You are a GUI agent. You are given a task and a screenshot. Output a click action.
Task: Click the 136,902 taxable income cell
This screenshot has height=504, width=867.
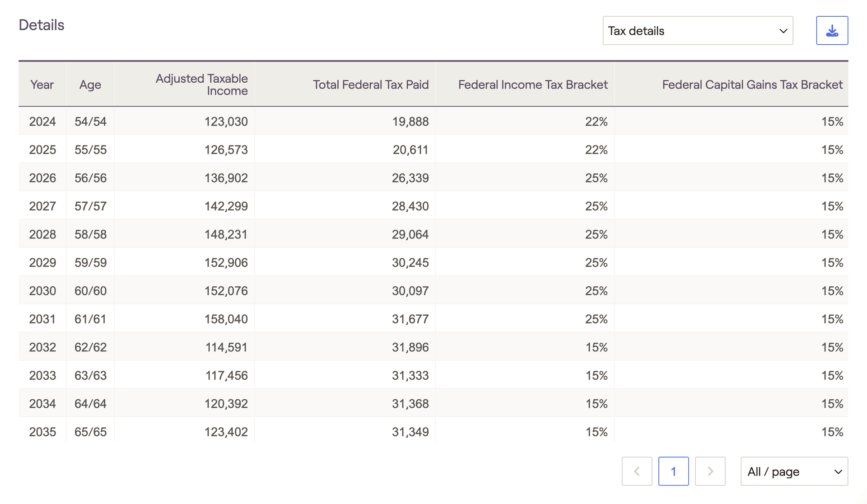(x=226, y=178)
